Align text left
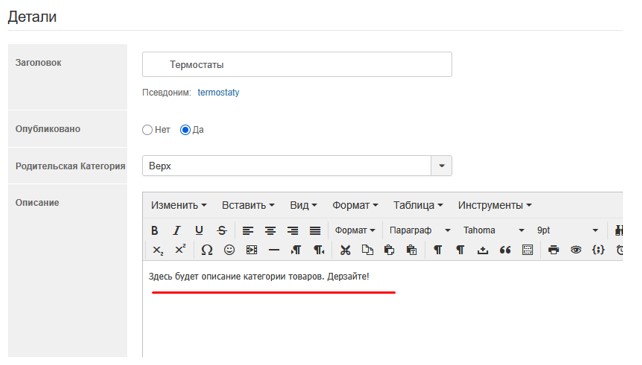The width and height of the screenshot is (642, 365). 248,231
